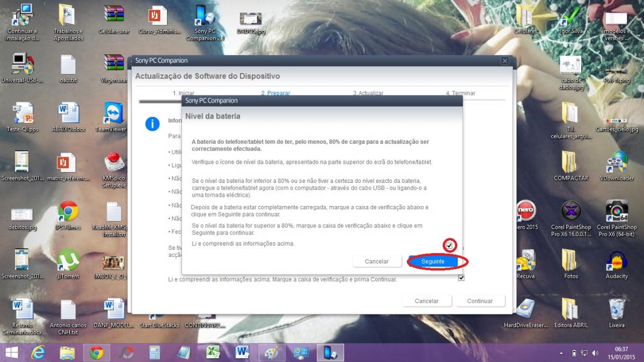Select the IPS Filmes Chrome shortcut
Viewport: 644px width, 362px height.
(x=68, y=215)
